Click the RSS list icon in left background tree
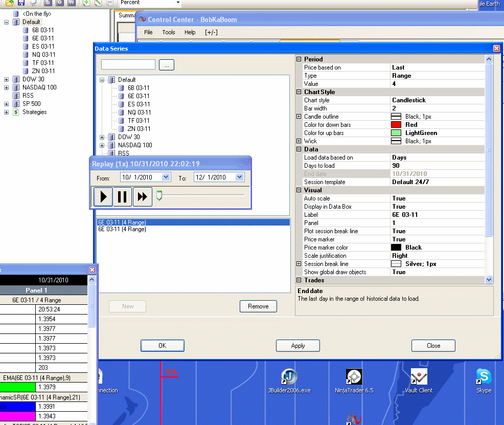The image size is (504, 425). (16, 96)
